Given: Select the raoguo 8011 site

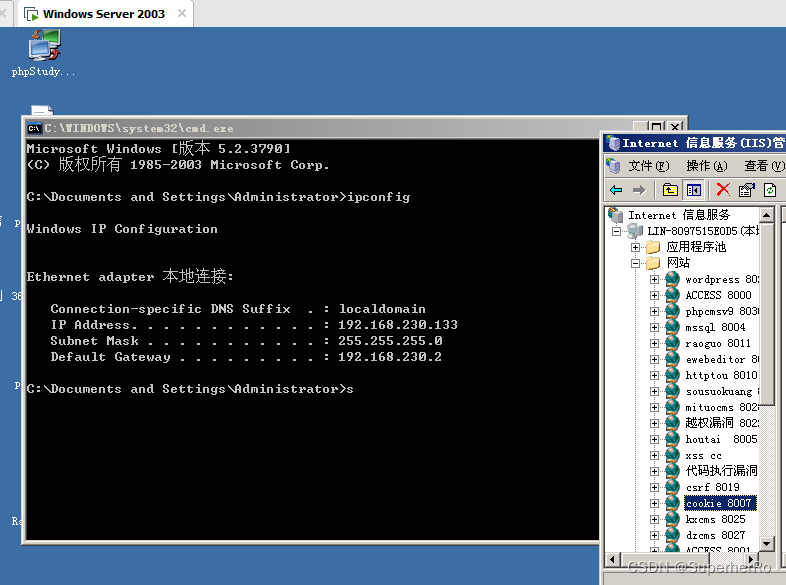Looking at the screenshot, I should 718,343.
